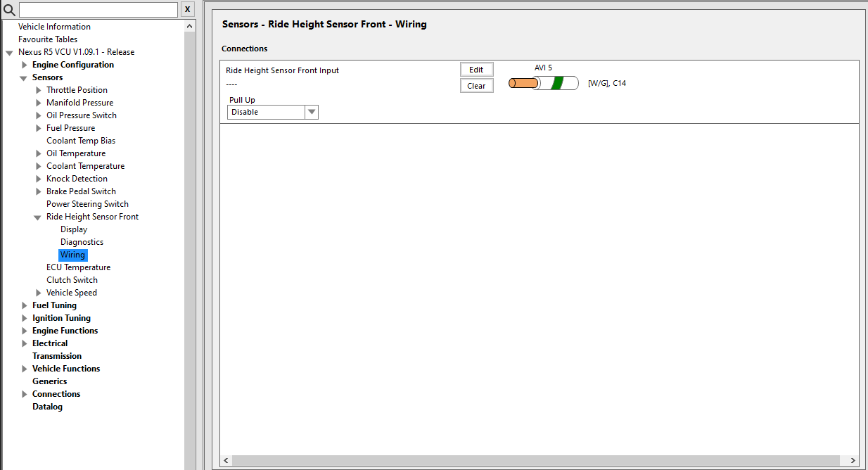868x470 pixels.
Task: Select the Clutch Switch sensor
Action: (72, 280)
